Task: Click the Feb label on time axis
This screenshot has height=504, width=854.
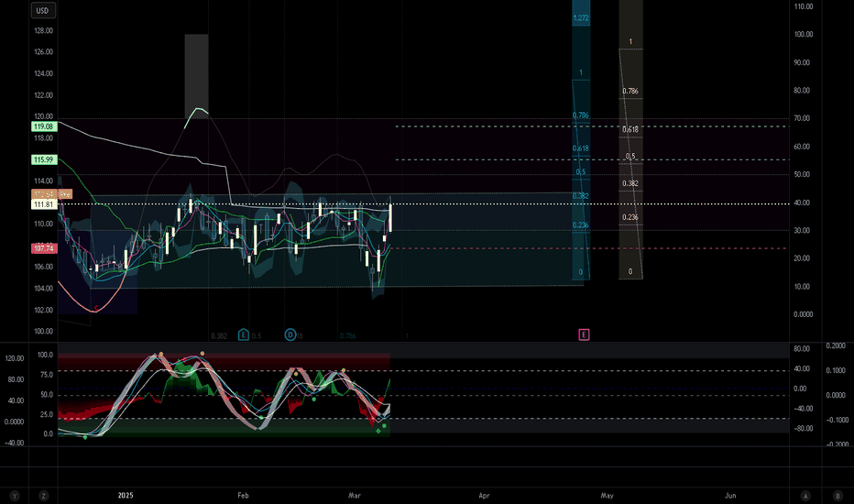Action: pos(243,495)
